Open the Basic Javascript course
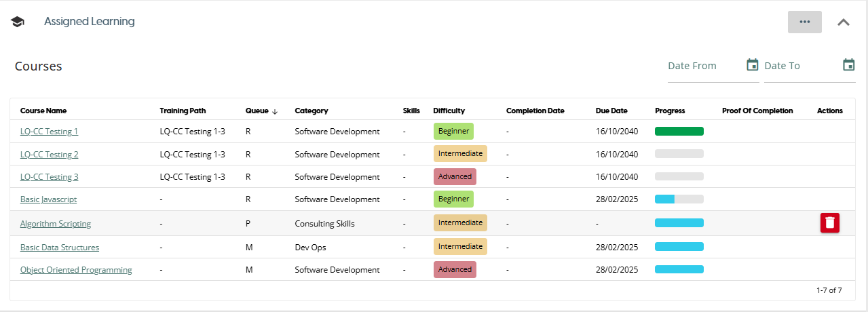 (x=48, y=199)
